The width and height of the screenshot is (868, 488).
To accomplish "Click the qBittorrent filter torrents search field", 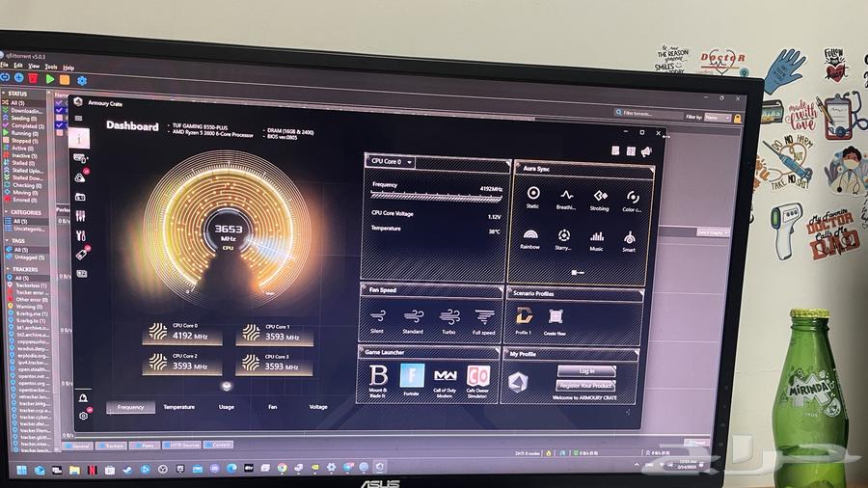I will click(x=649, y=114).
